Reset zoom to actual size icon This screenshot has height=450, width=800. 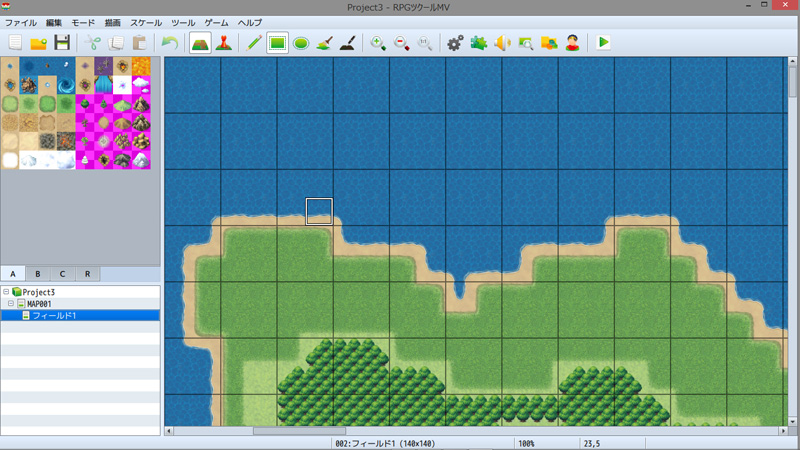(425, 43)
